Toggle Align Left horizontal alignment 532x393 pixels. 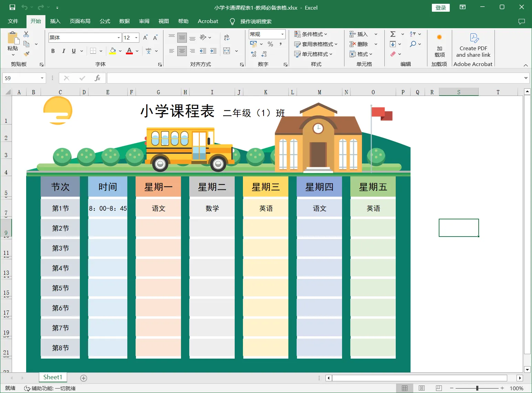172,51
